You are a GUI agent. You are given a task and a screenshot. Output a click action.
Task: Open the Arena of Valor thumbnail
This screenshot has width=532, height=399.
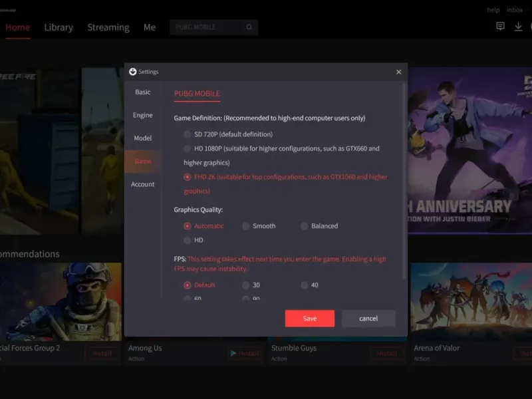click(x=471, y=302)
